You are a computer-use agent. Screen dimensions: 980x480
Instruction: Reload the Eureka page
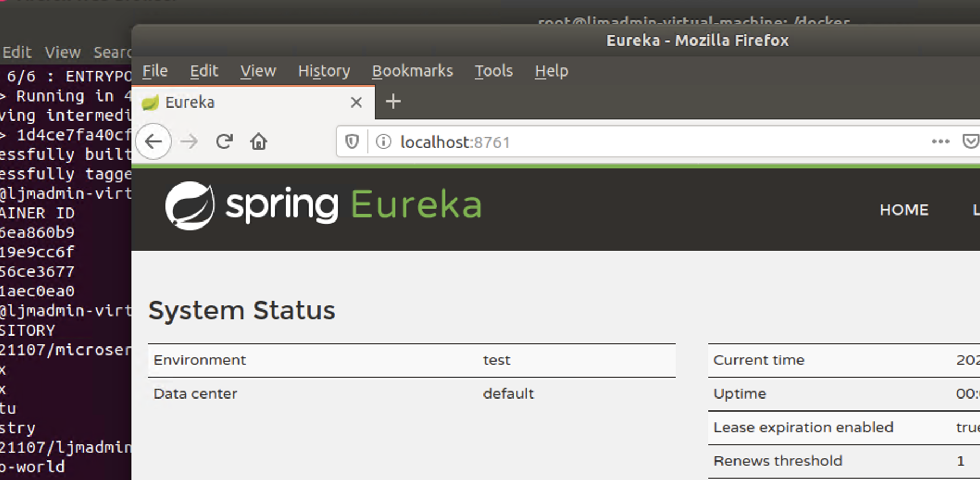224,142
